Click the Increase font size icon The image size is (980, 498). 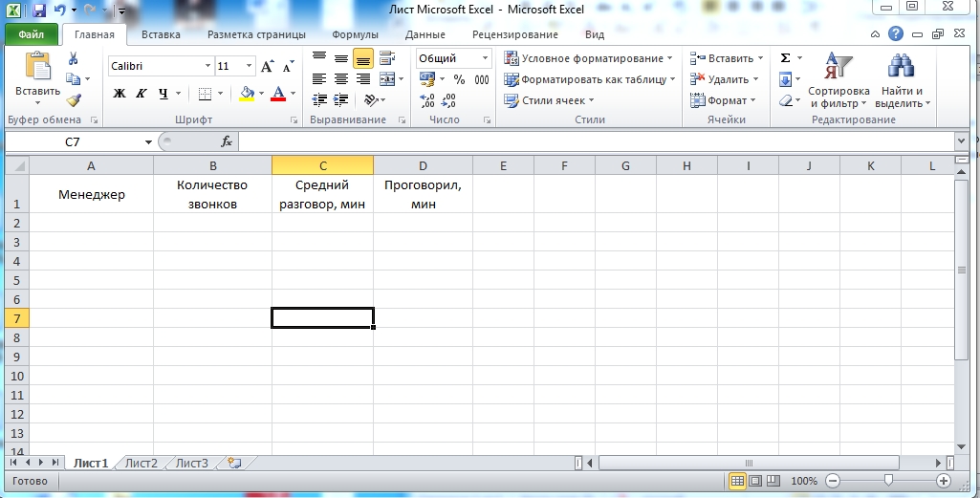coord(267,67)
